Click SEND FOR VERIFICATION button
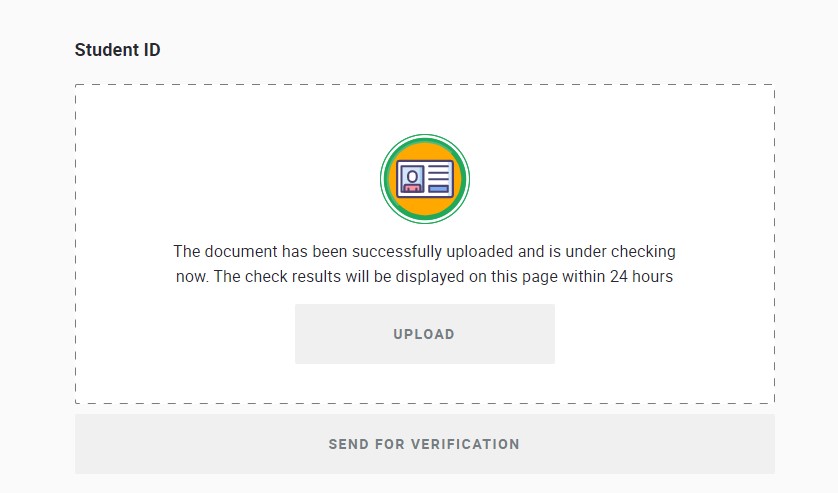This screenshot has height=493, width=838. (425, 444)
